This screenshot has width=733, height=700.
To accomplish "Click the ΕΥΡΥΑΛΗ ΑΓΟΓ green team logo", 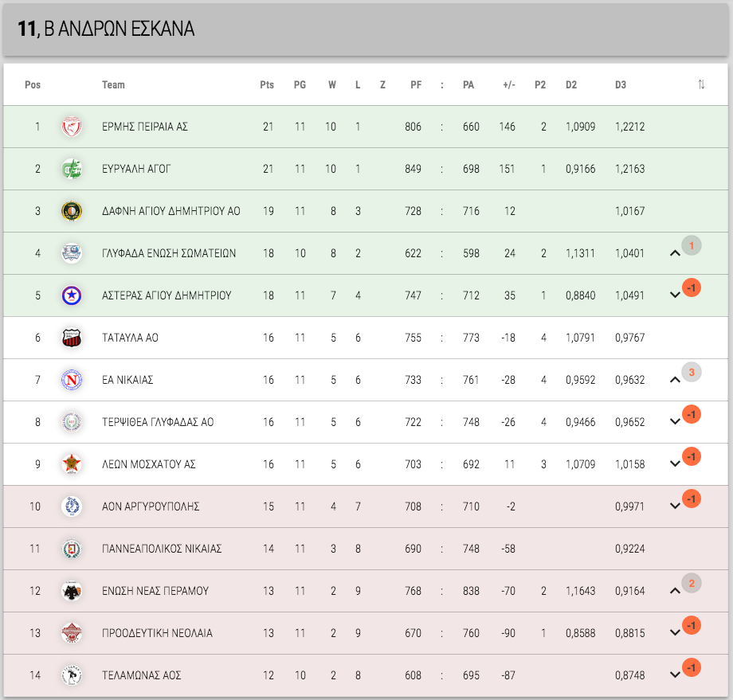I will point(72,169).
